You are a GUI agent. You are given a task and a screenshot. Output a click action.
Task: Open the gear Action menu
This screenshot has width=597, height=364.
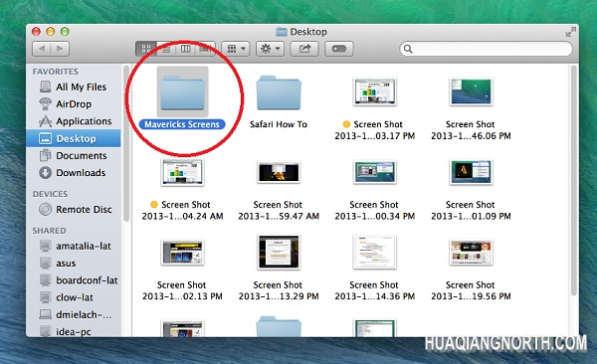pyautogui.click(x=270, y=49)
